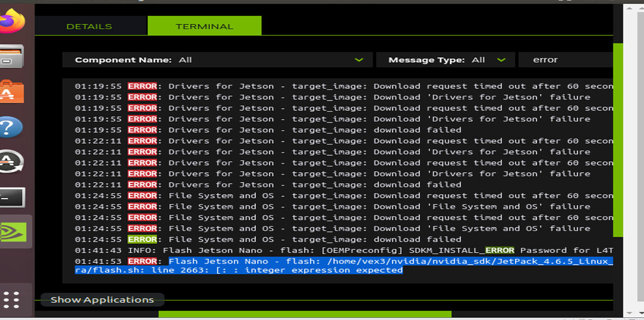Open the Terminal app in the dock
This screenshot has height=320, width=644.
13,197
